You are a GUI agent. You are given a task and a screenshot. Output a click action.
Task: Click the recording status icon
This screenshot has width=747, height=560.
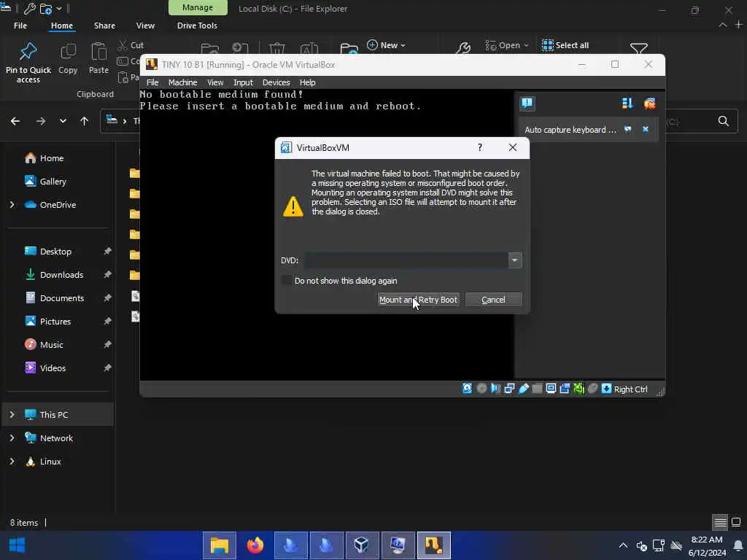[x=565, y=389]
